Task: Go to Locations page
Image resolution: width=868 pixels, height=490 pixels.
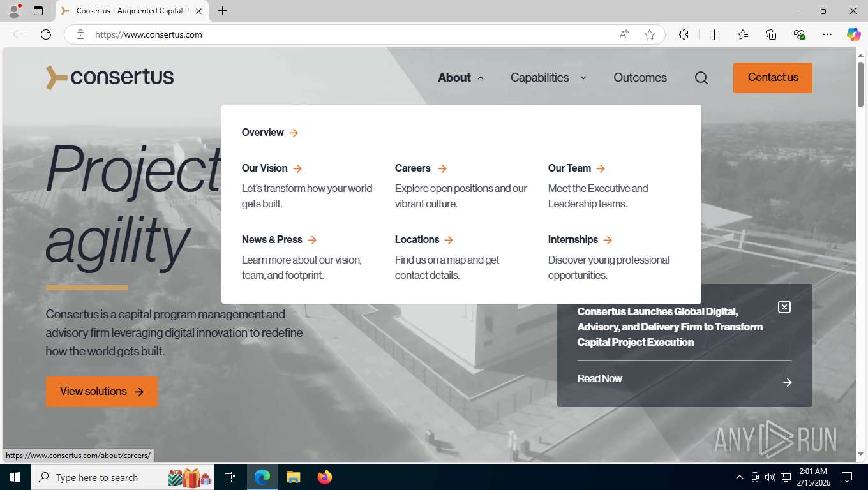Action: pyautogui.click(x=417, y=240)
